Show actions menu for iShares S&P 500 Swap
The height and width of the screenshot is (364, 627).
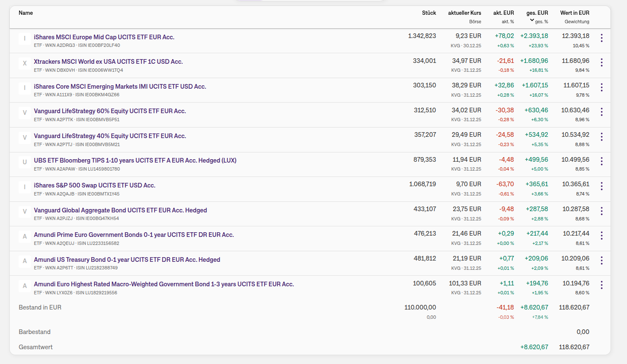point(602,186)
